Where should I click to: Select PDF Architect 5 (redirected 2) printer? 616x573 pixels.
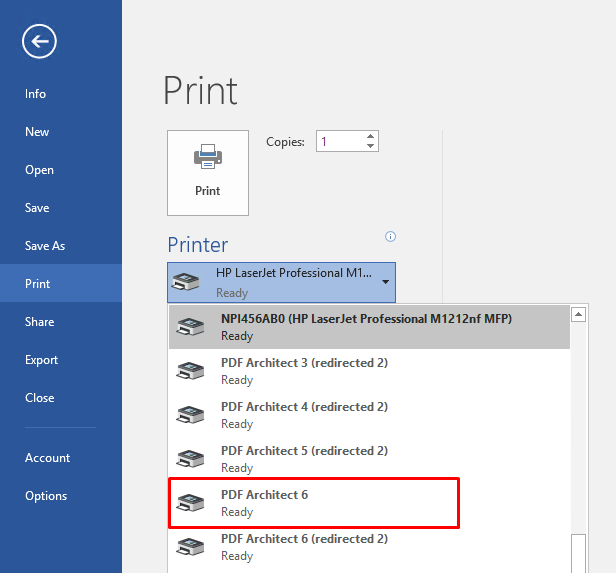(369, 459)
